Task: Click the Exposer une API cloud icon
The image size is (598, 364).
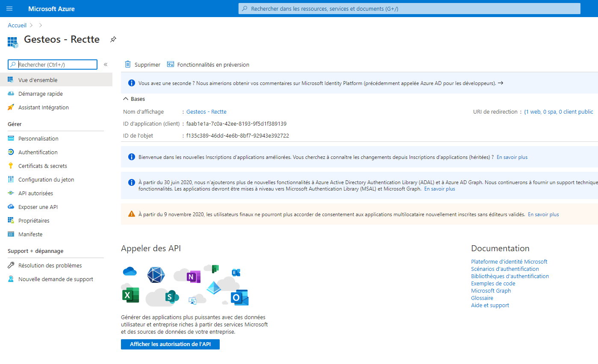Action: 11,207
